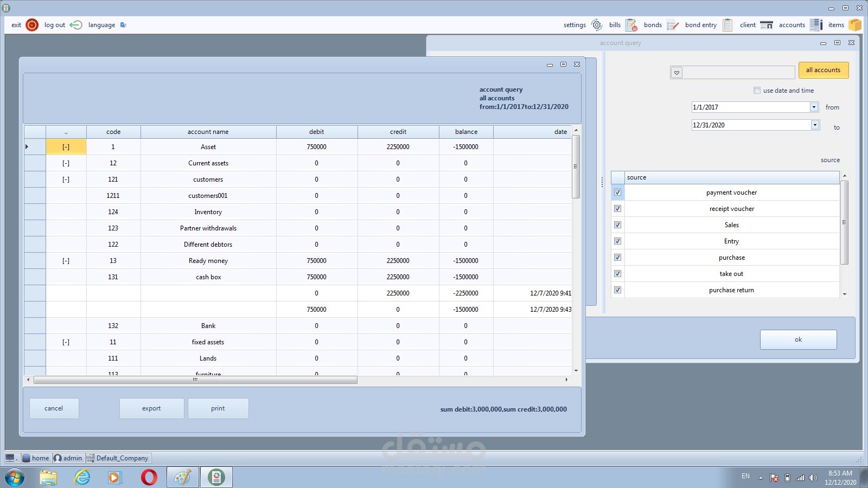
Task: Select the Bank account row
Action: coord(298,326)
